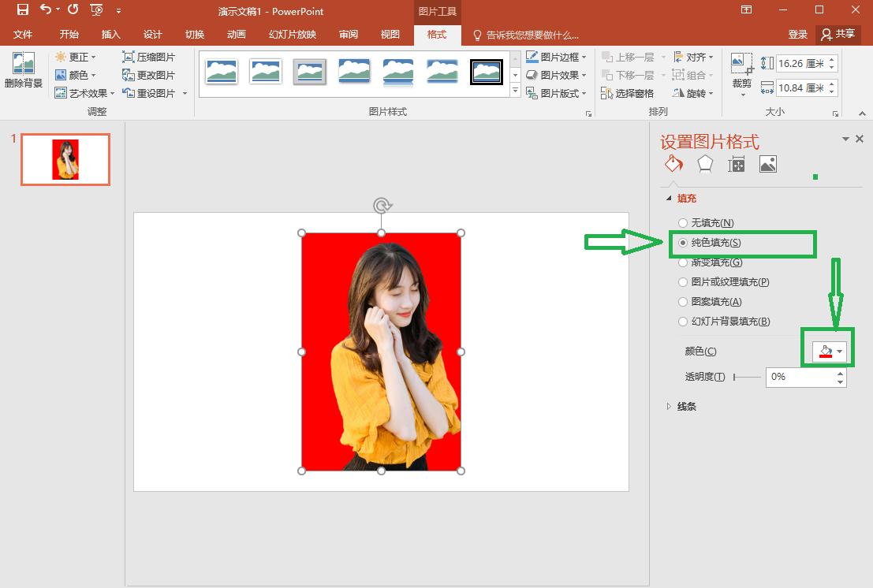
Task: Collapse the 填充 section in format pane
Action: (670, 198)
